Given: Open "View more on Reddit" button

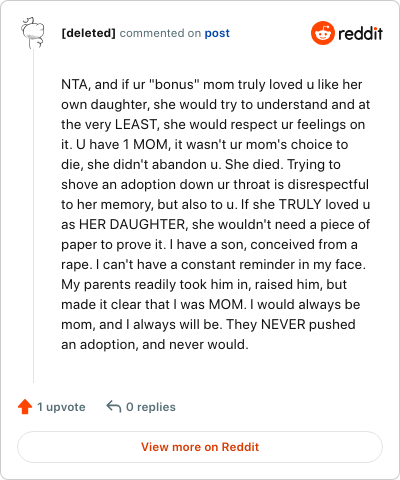Looking at the screenshot, I should [x=200, y=447].
